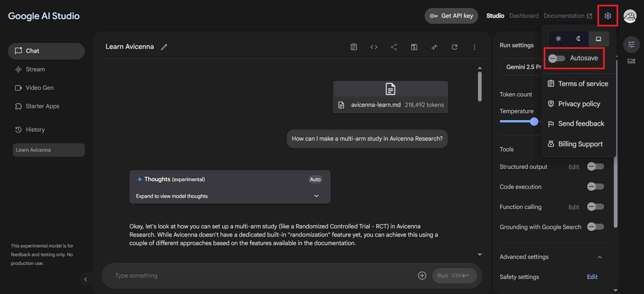Image resolution: width=644 pixels, height=294 pixels.
Task: Click the refresh chat icon
Action: pyautogui.click(x=454, y=47)
